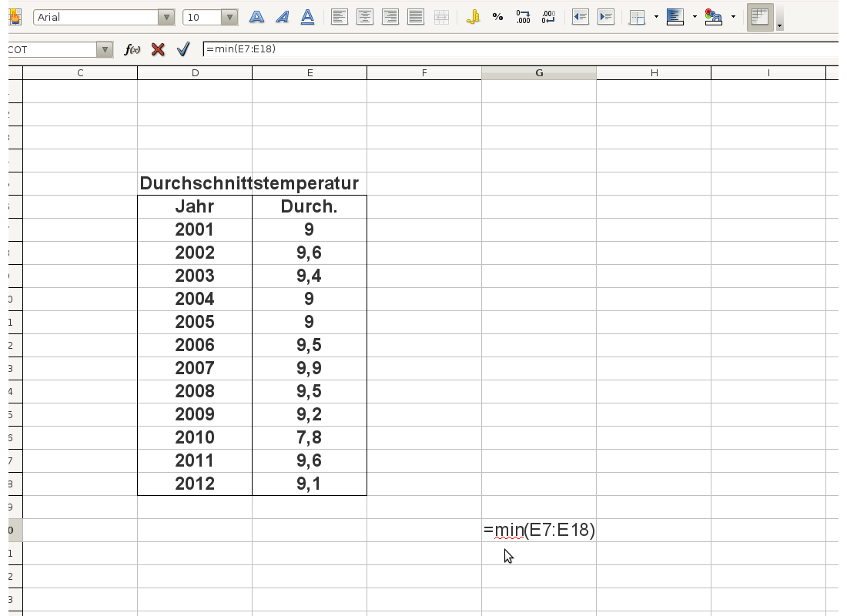Open the font size dropdown

click(229, 17)
